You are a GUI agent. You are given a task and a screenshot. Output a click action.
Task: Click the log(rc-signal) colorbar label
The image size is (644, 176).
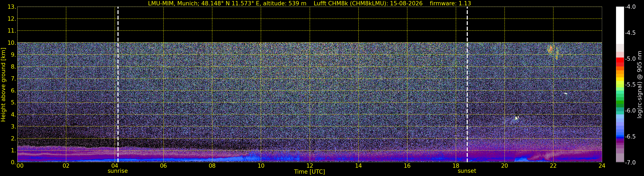pos(640,85)
